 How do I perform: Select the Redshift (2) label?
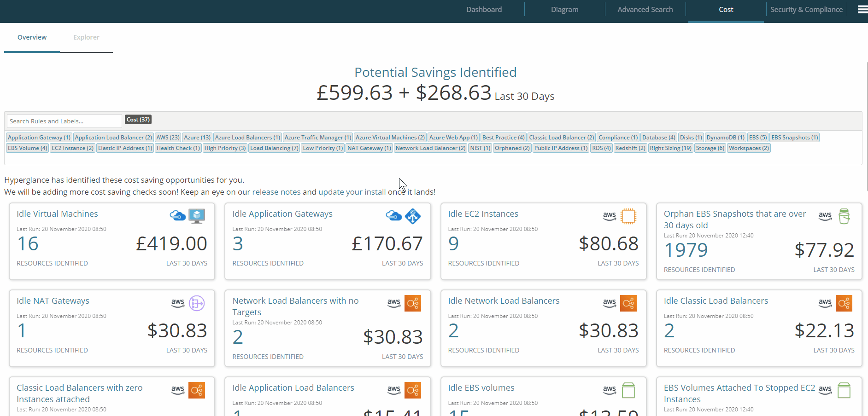[630, 148]
